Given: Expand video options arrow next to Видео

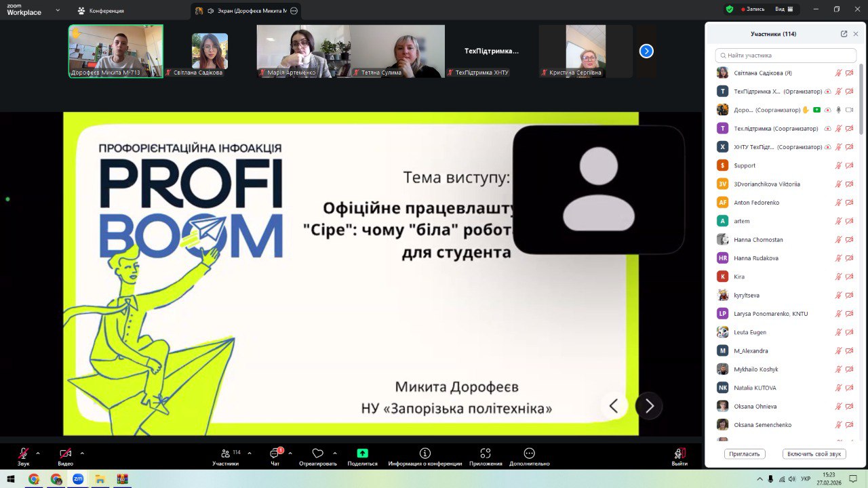Looking at the screenshot, I should [82, 453].
